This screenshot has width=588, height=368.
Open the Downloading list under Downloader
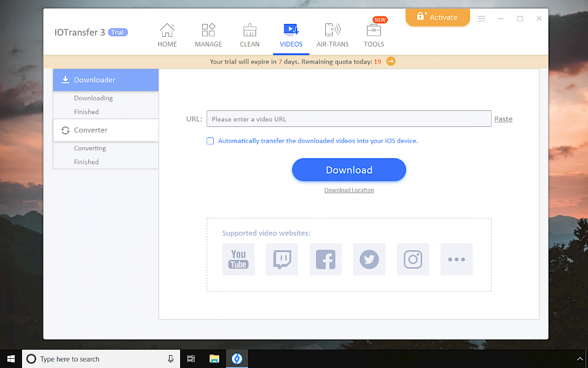click(93, 98)
